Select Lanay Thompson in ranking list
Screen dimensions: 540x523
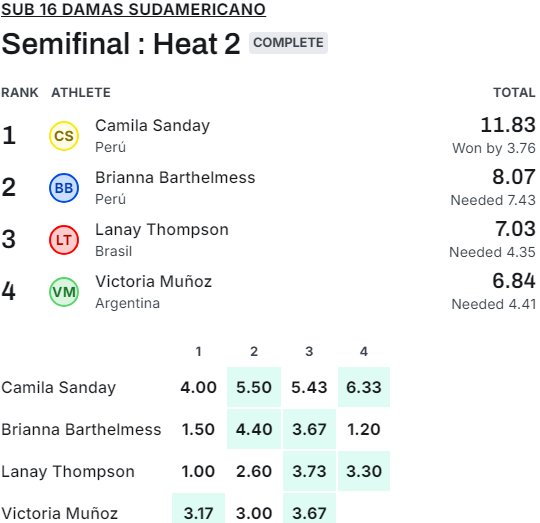(x=162, y=229)
